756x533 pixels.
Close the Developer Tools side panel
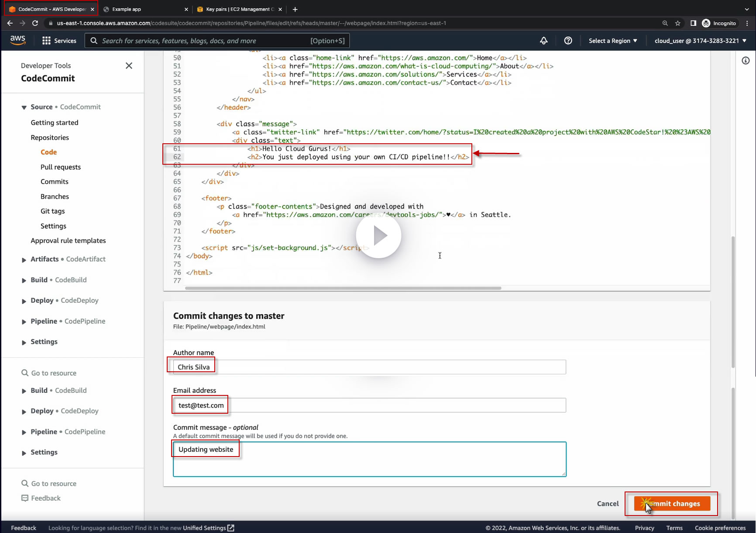129,66
